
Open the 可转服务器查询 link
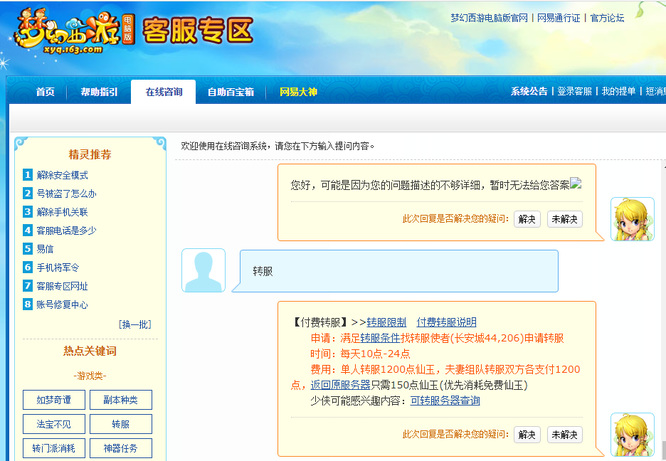click(x=445, y=401)
